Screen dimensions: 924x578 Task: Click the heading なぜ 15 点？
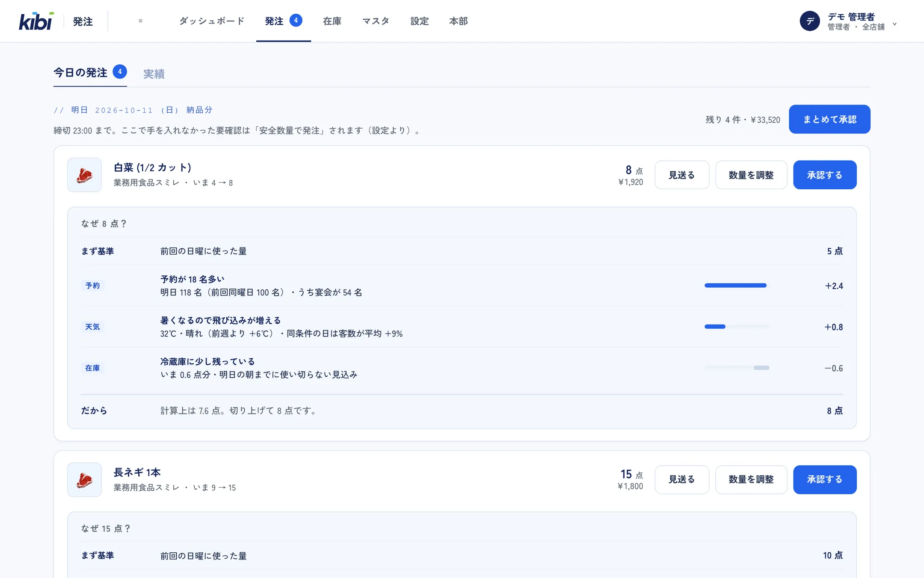click(106, 528)
